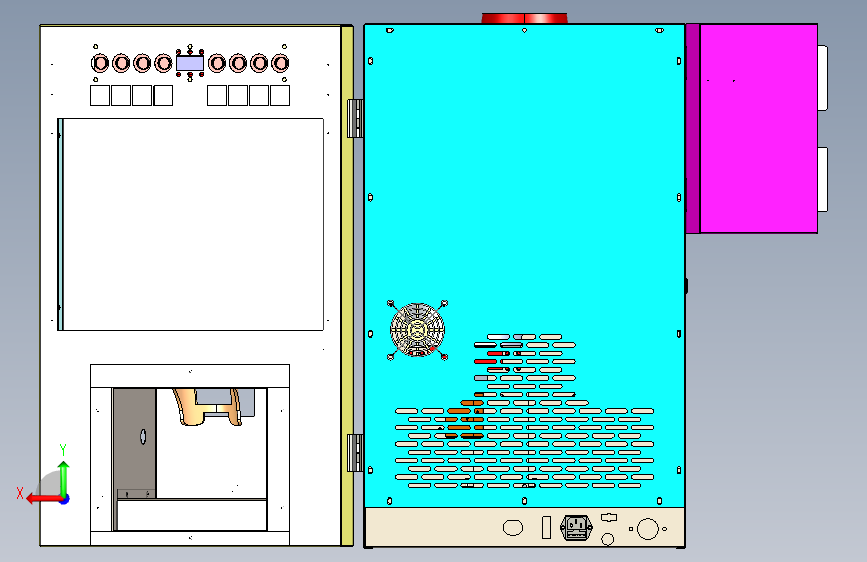This screenshot has height=562, width=867.
Task: Select the oval cutout on the beige bottom panel
Action: pos(513,528)
